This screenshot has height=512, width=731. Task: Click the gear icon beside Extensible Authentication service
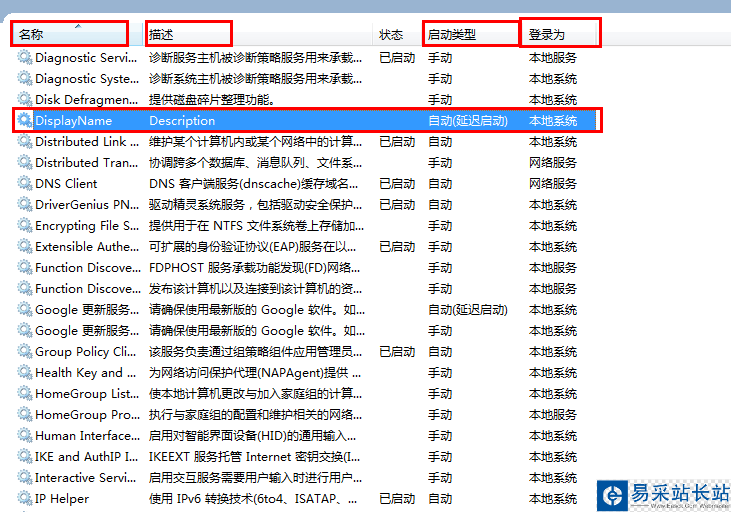coord(25,246)
